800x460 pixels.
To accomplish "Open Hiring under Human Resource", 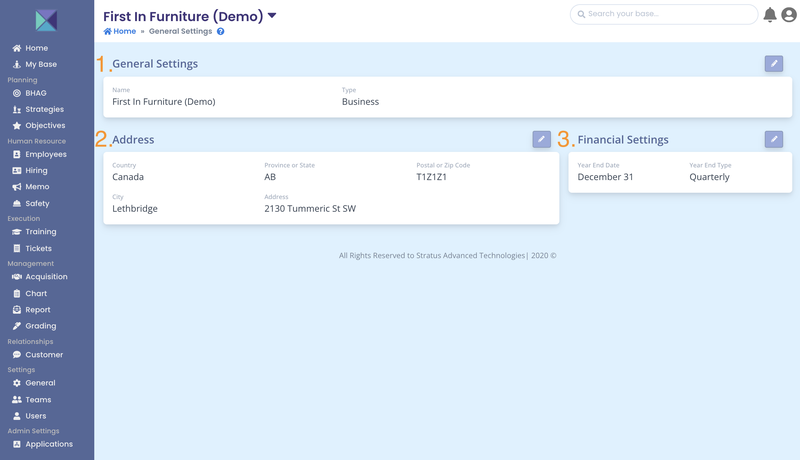I will click(38, 171).
